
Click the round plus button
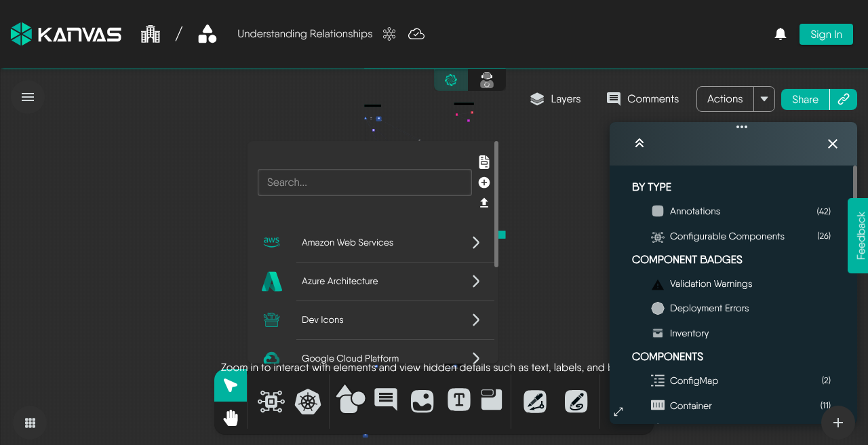tap(838, 423)
